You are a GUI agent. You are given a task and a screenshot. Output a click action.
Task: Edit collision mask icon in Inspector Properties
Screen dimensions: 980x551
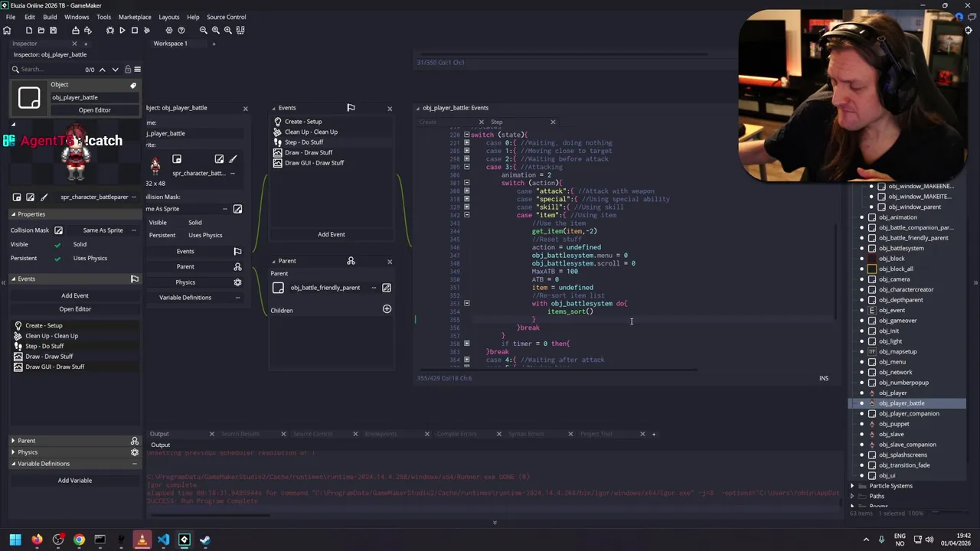click(x=58, y=230)
